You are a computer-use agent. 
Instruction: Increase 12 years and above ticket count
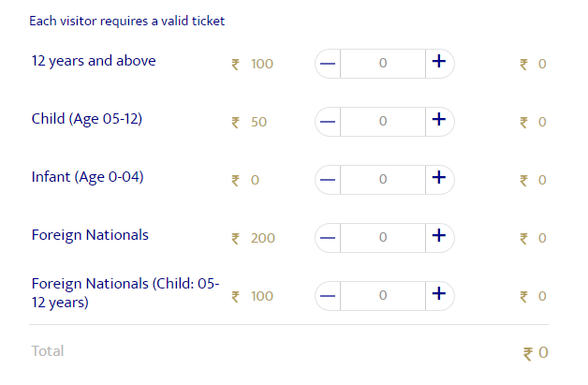pyautogui.click(x=437, y=63)
